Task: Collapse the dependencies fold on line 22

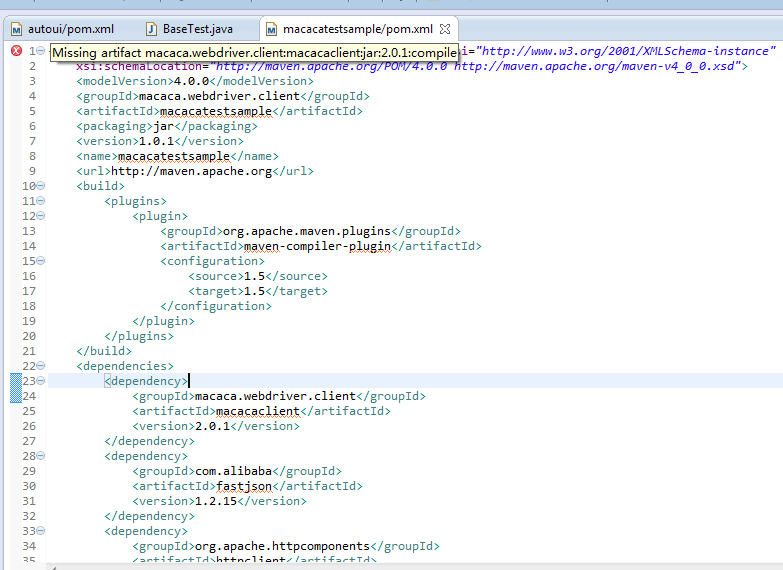Action: point(41,366)
